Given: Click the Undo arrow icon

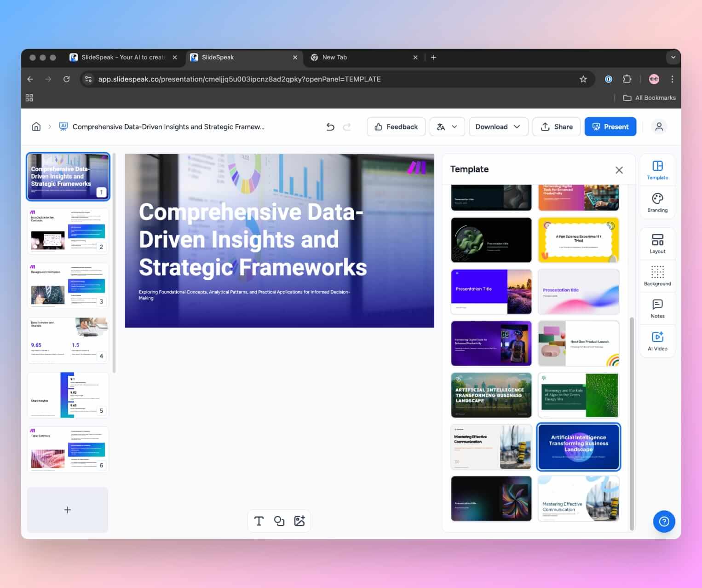Looking at the screenshot, I should pos(330,127).
